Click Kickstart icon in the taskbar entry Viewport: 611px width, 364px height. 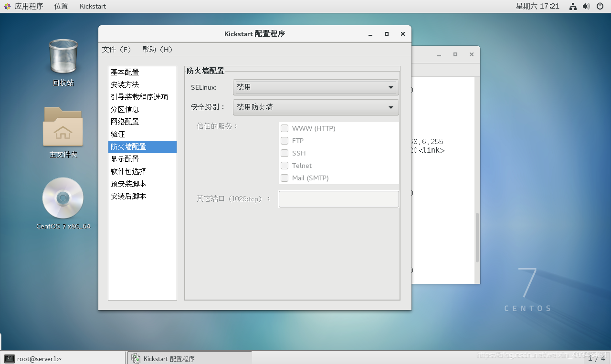click(136, 359)
